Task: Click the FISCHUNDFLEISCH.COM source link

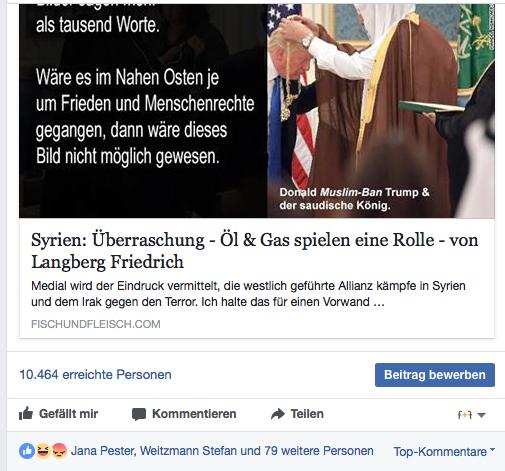Action: coord(96,324)
